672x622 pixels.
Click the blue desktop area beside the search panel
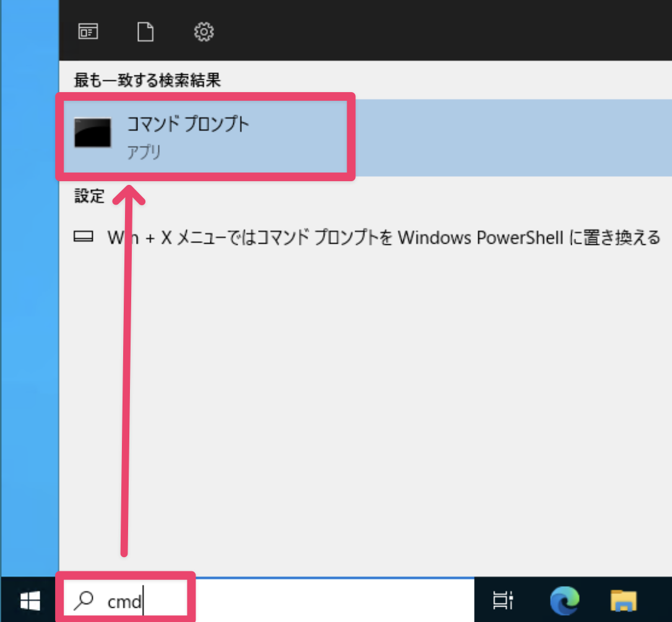coord(29,309)
